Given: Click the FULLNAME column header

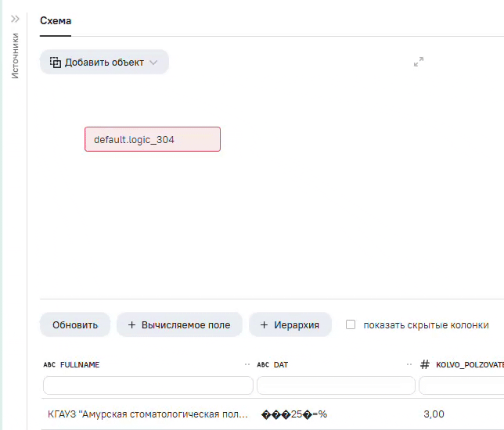Looking at the screenshot, I should 80,365.
